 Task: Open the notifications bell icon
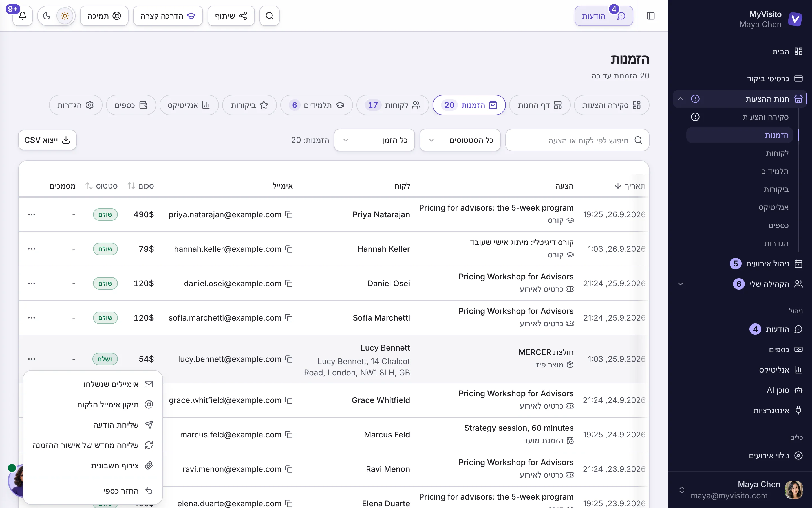pyautogui.click(x=23, y=16)
